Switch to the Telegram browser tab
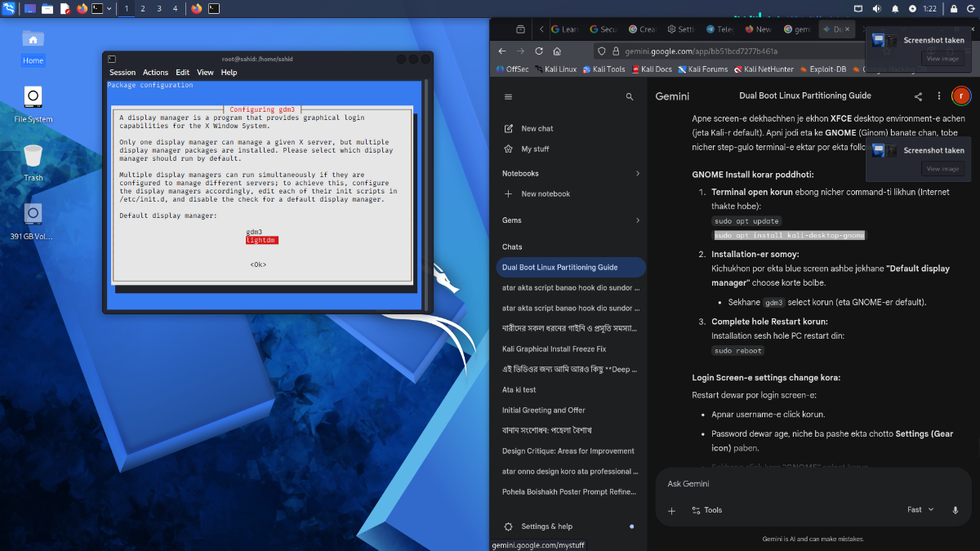This screenshot has height=551, width=980. pos(719,29)
